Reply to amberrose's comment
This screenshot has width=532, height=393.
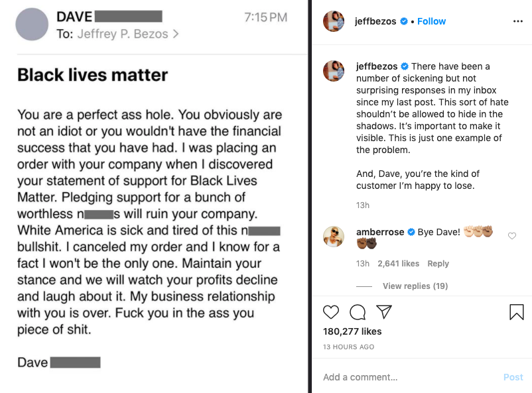tap(438, 264)
